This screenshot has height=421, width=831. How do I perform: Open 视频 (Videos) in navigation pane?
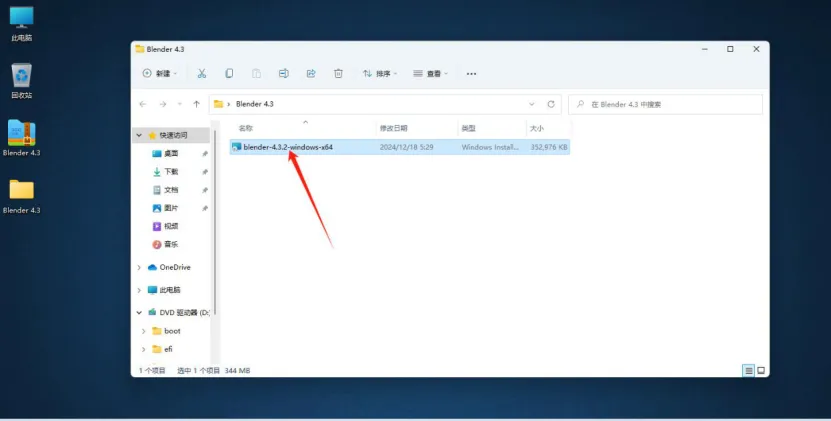point(172,226)
